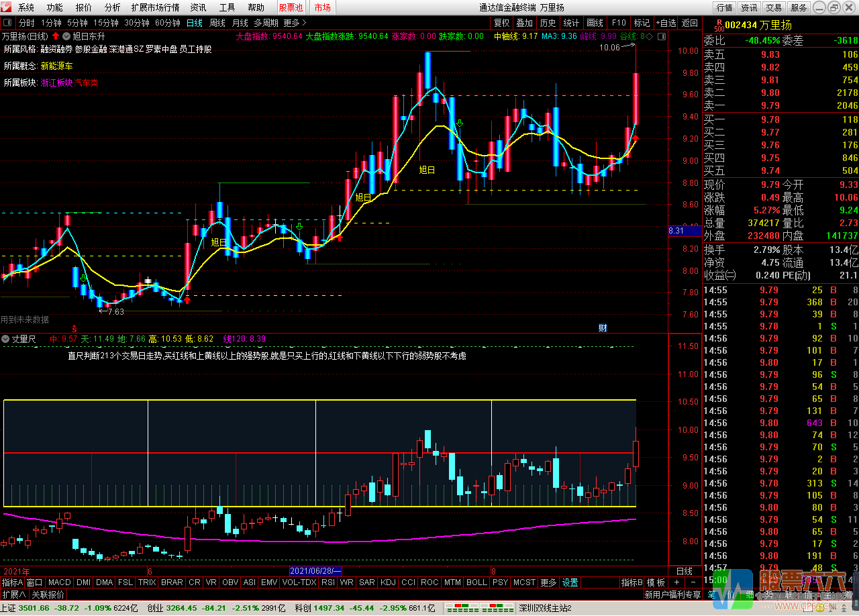The image size is (859, 616).
Task: Switch to 15分钟 period
Action: click(x=106, y=23)
